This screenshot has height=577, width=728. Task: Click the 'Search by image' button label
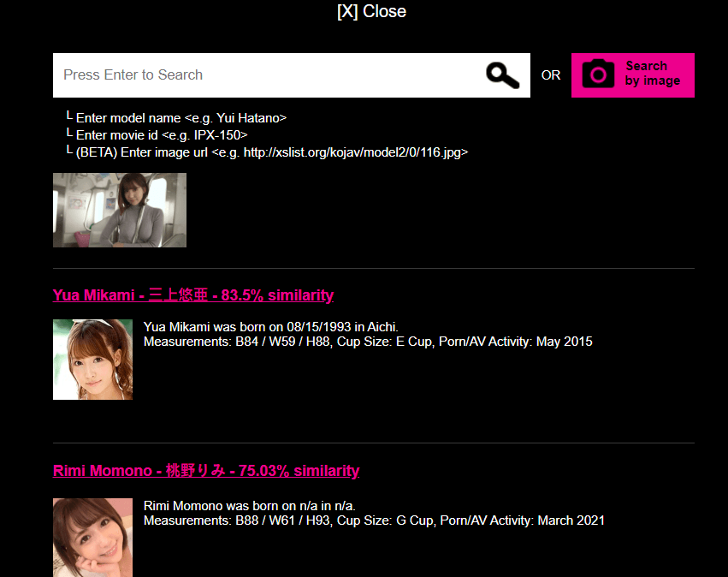pos(652,74)
